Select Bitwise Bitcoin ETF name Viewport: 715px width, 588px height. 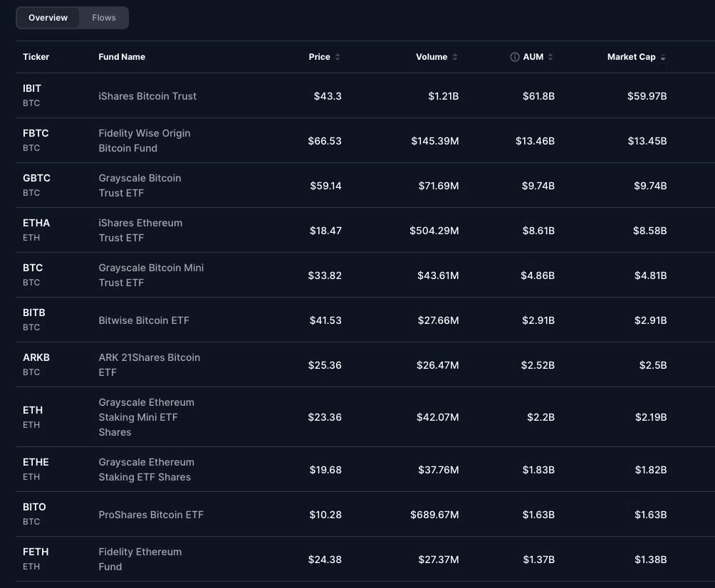click(144, 320)
